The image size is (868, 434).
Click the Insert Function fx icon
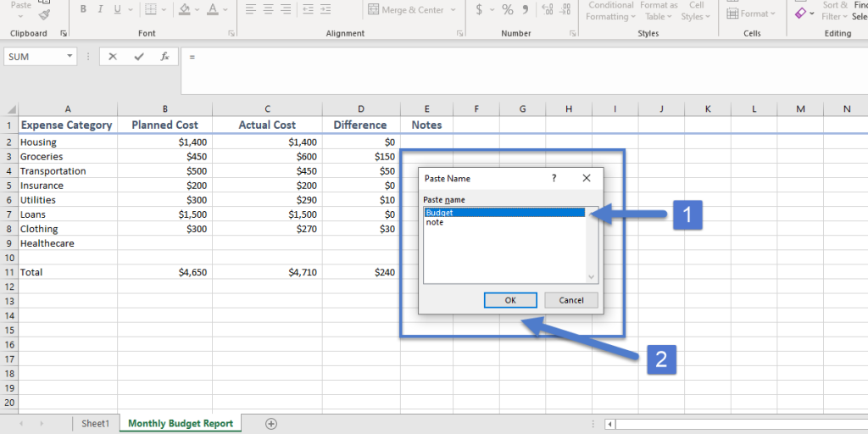pos(165,57)
